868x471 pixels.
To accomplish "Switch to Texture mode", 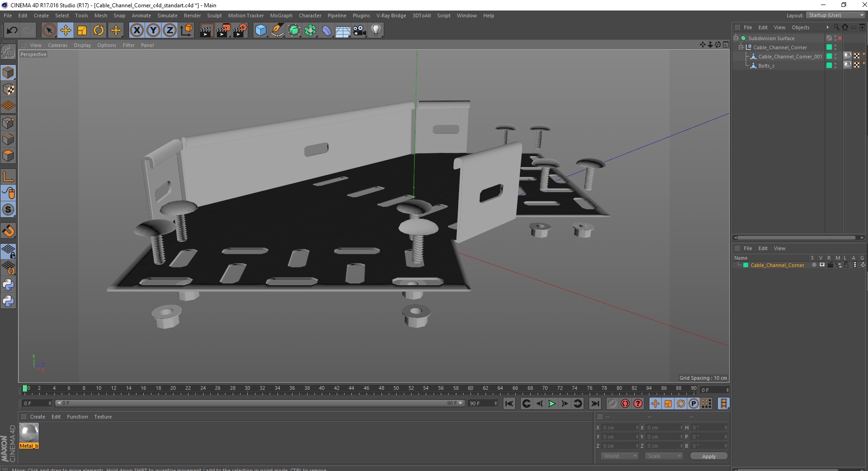I will pyautogui.click(x=8, y=89).
